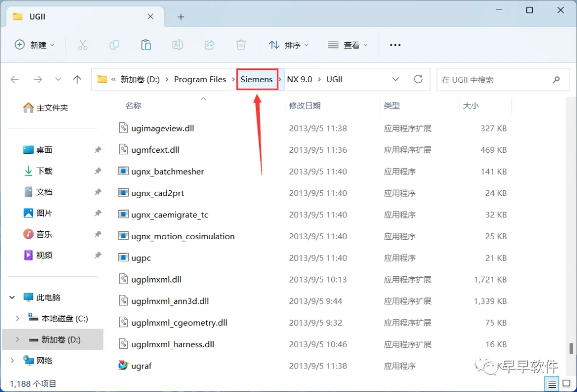Open 下载 folder in sidebar
577x392 pixels.
tap(38, 170)
